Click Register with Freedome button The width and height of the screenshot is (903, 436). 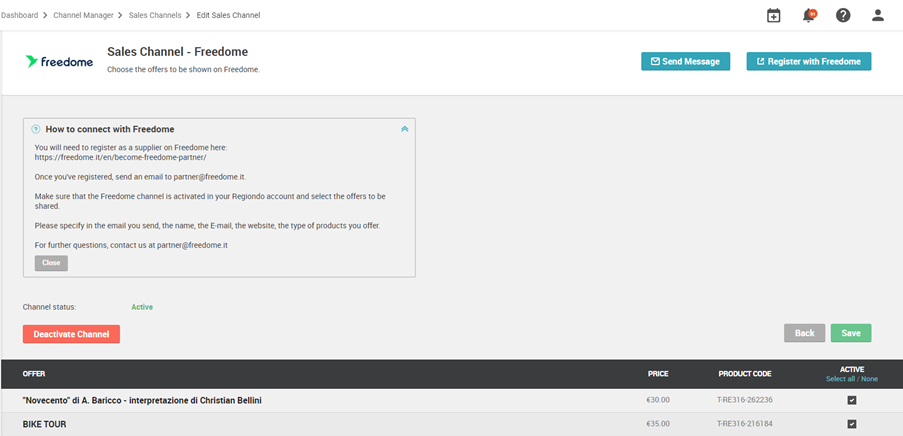tap(809, 62)
